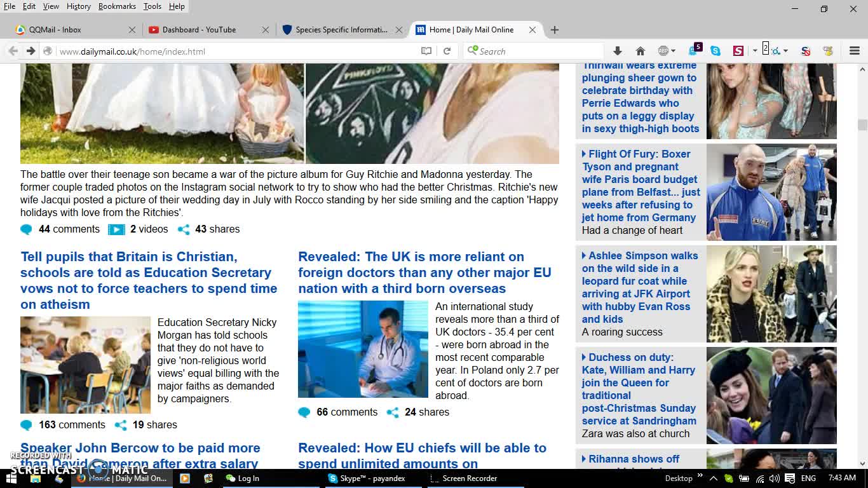Expand dropdown arrow next to the proxy extension icon
The width and height of the screenshot is (868, 488).
coord(786,51)
